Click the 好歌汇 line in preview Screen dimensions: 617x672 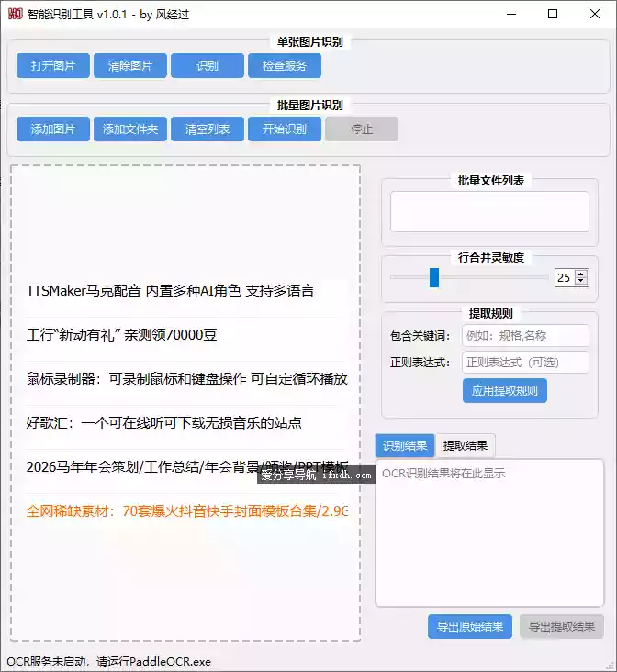coord(163,423)
